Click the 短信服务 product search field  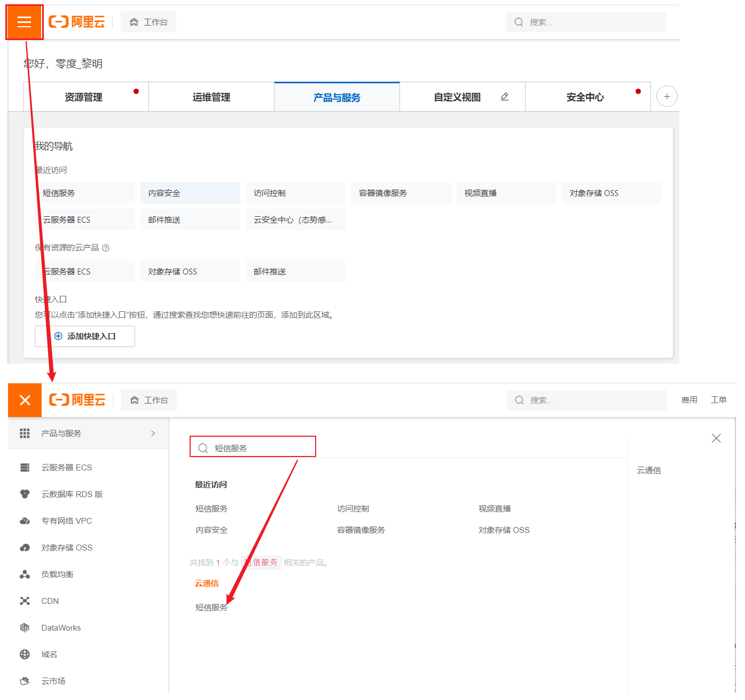pos(253,448)
